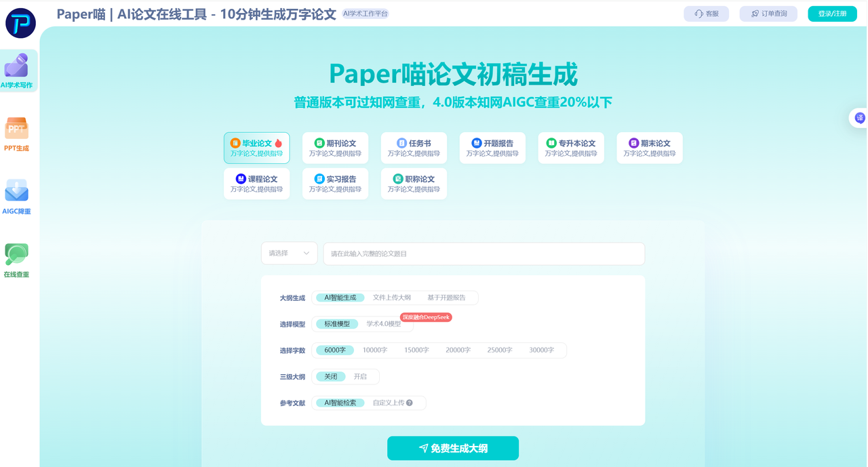Select 基于开题报告 outline option
Image resolution: width=868 pixels, height=467 pixels.
[x=446, y=298]
